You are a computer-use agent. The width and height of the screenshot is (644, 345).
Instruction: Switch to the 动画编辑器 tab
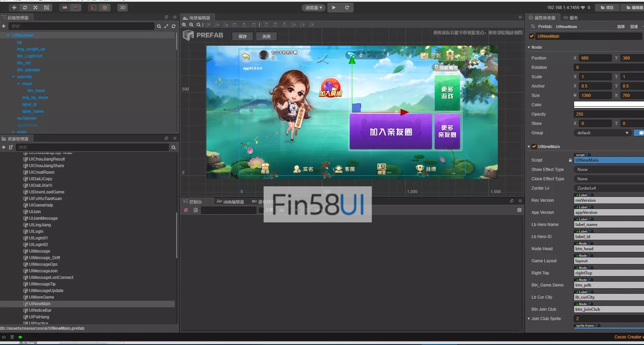[x=230, y=202]
